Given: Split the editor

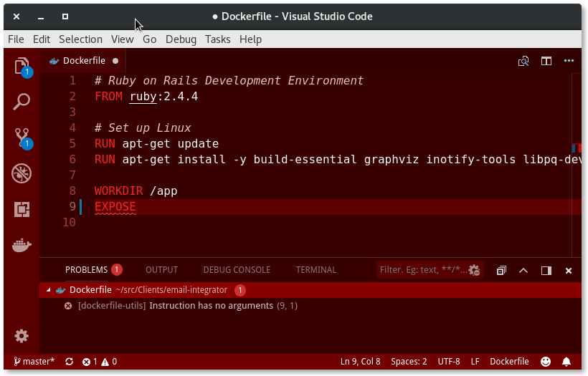Looking at the screenshot, I should (546, 61).
